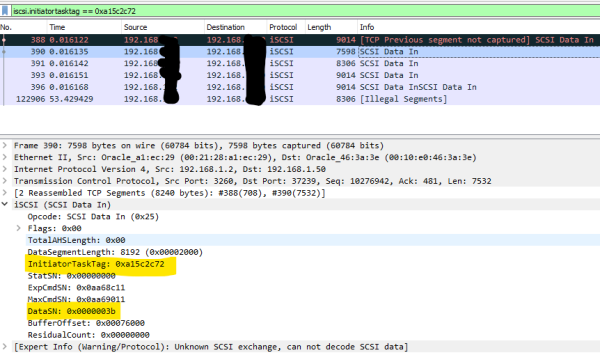Select the DataSegmentLength: 8192 field
This screenshot has width=600, height=362.
click(x=115, y=252)
